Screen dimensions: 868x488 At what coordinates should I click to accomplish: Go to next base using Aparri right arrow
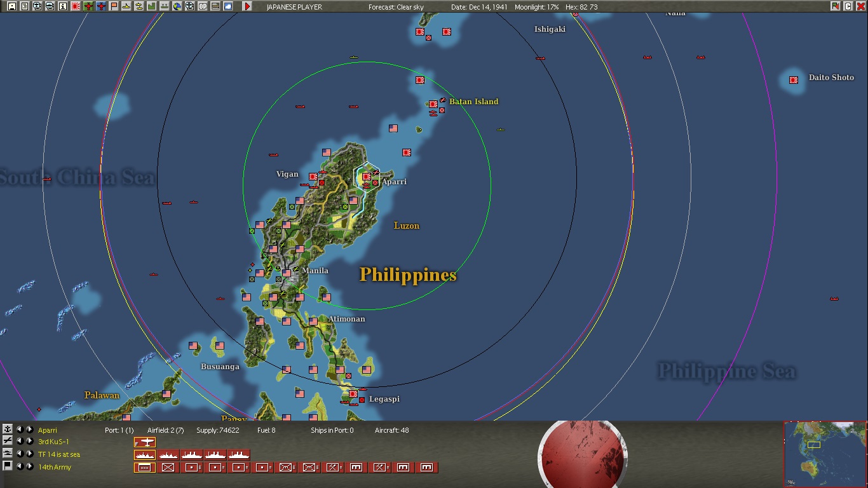pos(29,430)
